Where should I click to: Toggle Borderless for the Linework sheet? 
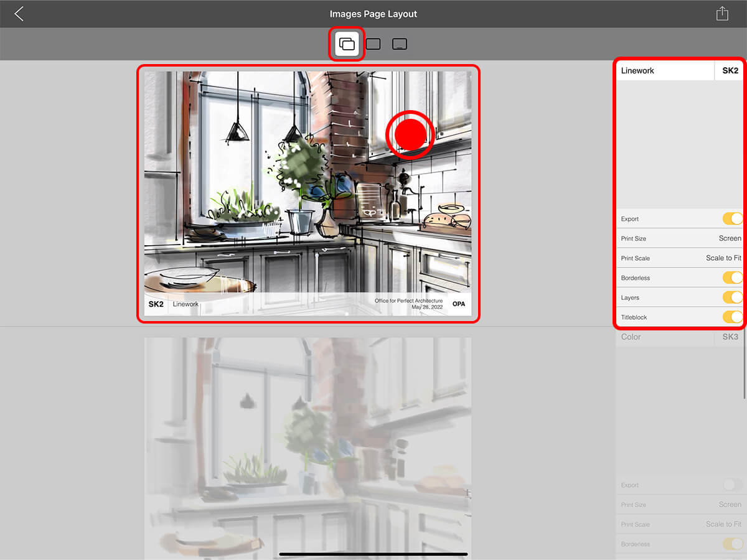tap(732, 278)
